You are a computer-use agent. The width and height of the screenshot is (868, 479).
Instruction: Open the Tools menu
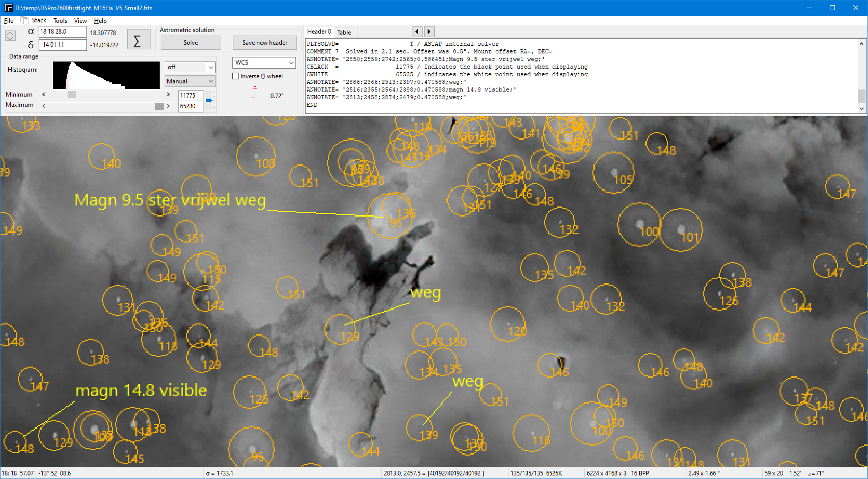(60, 21)
